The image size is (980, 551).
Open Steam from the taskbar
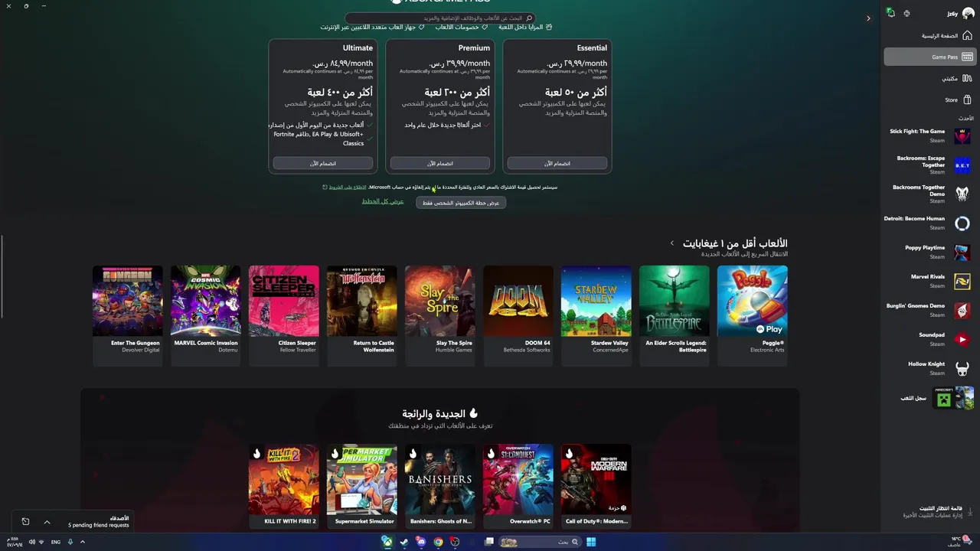click(x=404, y=542)
